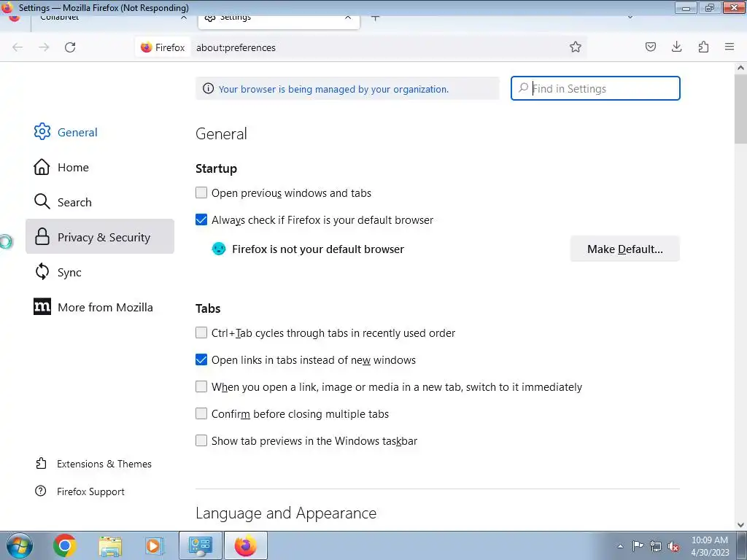
Task: Click the Sync arrows icon
Action: coord(42,271)
